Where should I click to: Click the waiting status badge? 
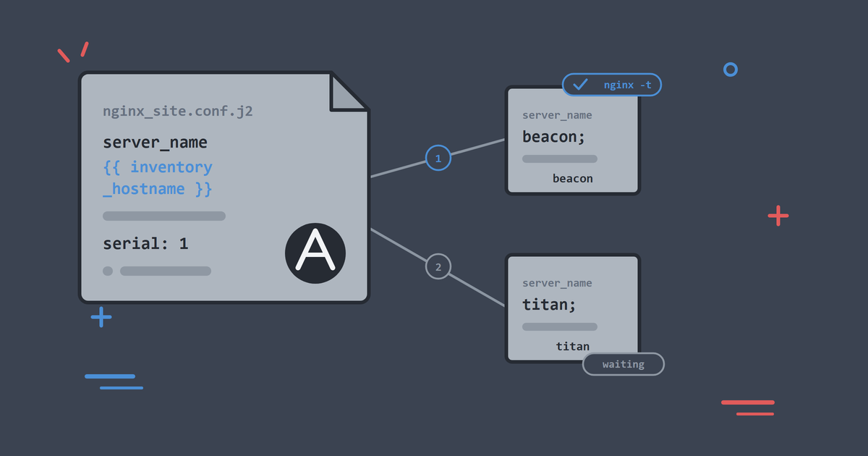click(x=624, y=364)
